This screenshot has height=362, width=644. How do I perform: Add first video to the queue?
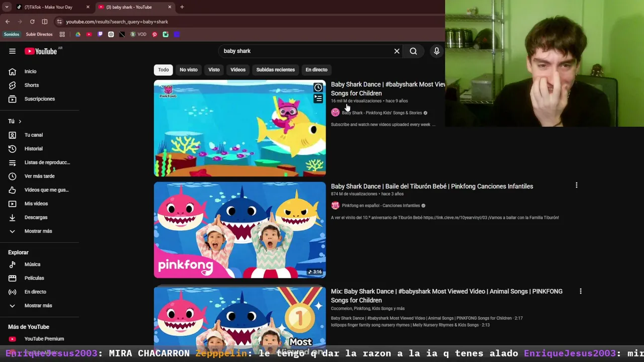click(318, 99)
